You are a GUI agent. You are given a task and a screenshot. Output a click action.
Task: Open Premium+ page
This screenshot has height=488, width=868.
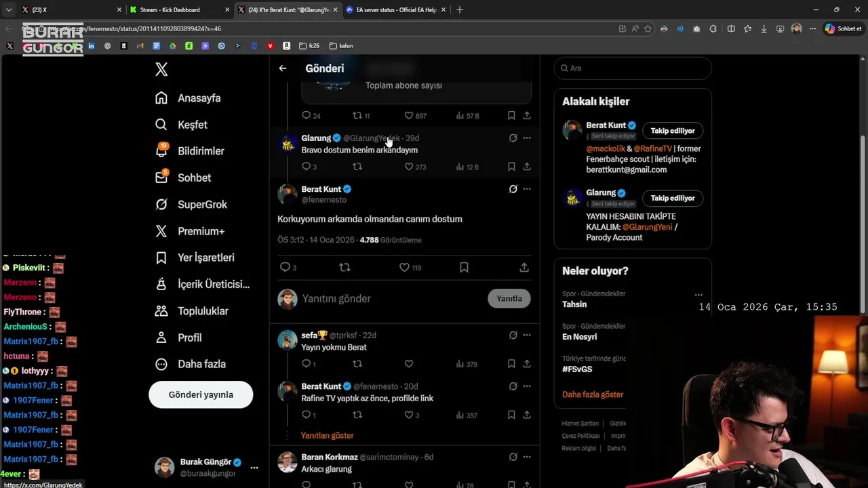pyautogui.click(x=189, y=231)
